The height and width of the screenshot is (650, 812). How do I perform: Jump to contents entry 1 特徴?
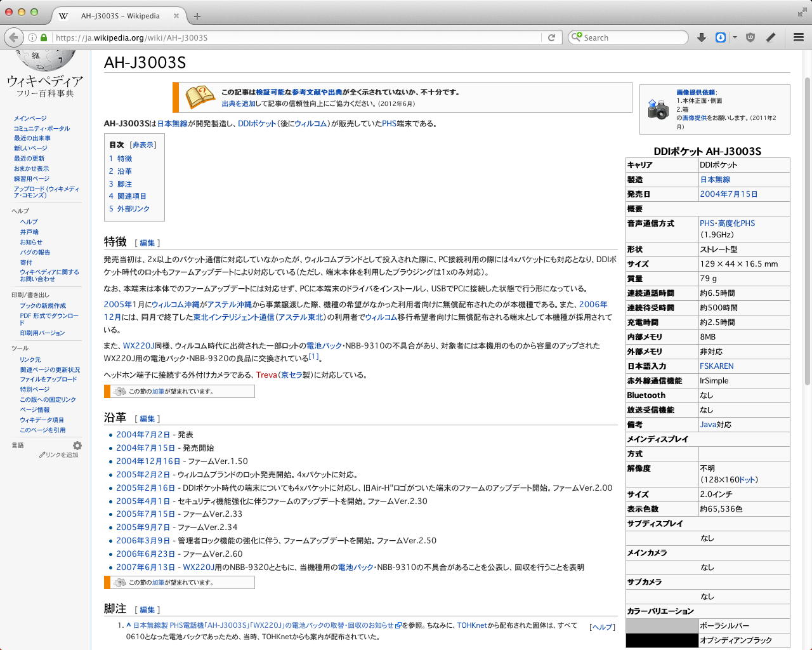(121, 159)
